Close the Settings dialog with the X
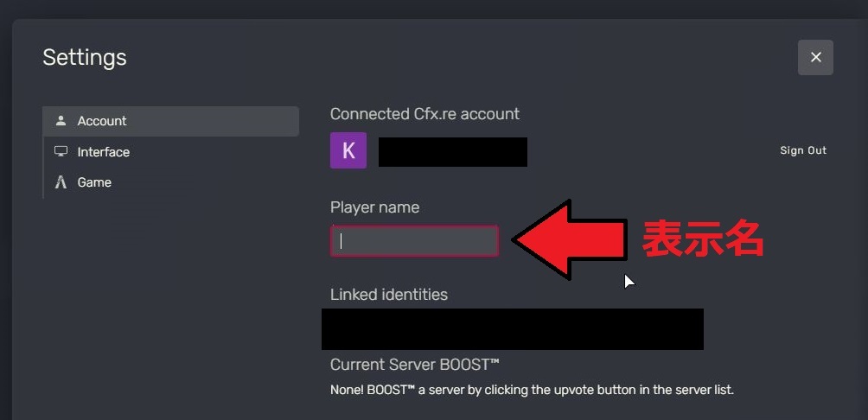The image size is (868, 420). point(815,58)
